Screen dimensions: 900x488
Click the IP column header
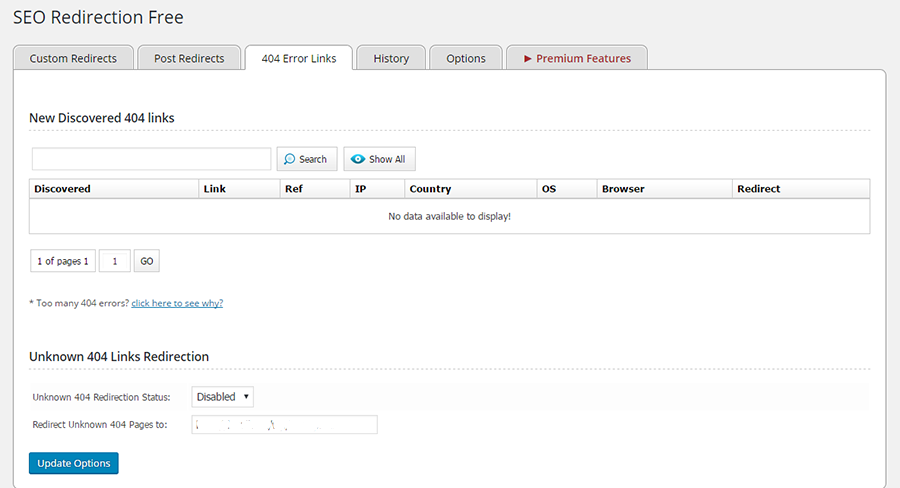(377, 189)
